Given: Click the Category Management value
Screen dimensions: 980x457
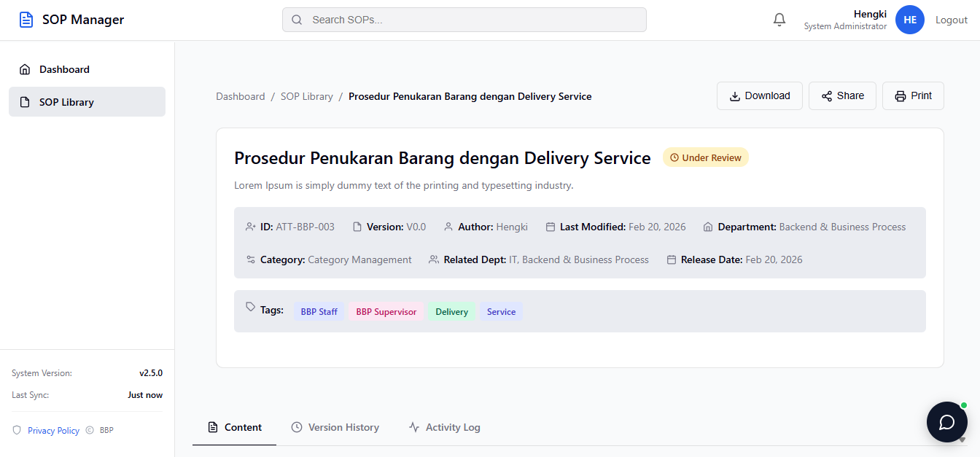Looking at the screenshot, I should 359,259.
